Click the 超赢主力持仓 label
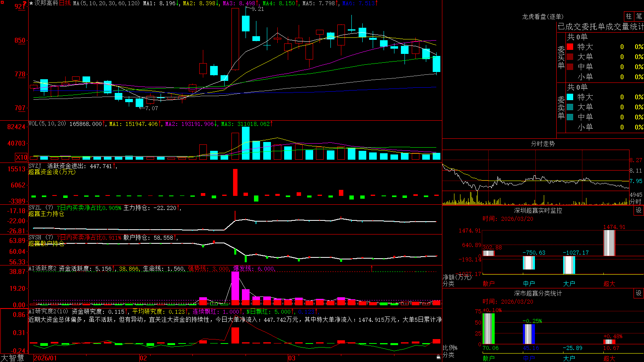The image size is (644, 362). (46, 214)
